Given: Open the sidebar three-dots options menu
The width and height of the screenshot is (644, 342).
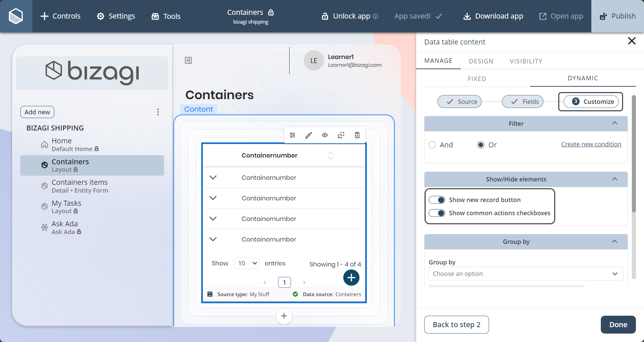Looking at the screenshot, I should [158, 112].
